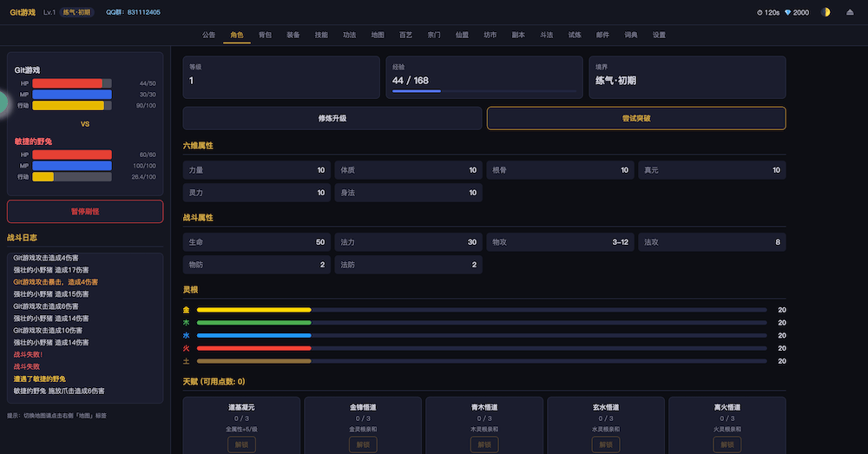Click the 练气·初期 realm badge in header

78,12
